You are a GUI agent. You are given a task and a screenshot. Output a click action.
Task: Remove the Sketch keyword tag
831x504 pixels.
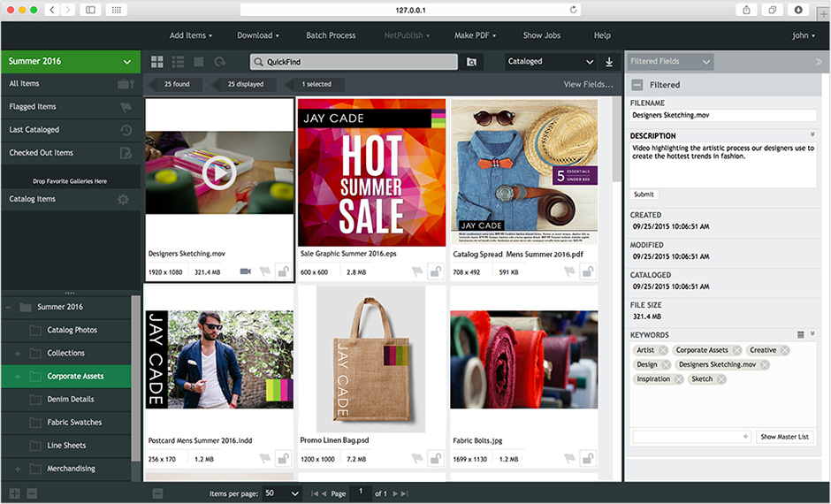(720, 379)
